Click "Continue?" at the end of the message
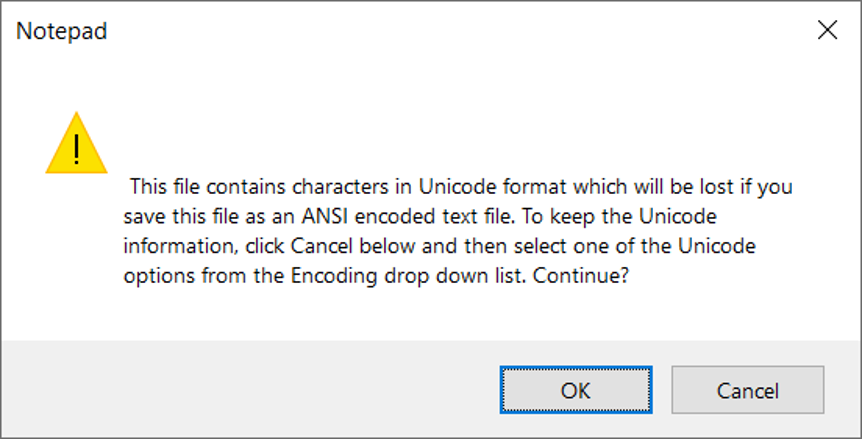 (581, 275)
